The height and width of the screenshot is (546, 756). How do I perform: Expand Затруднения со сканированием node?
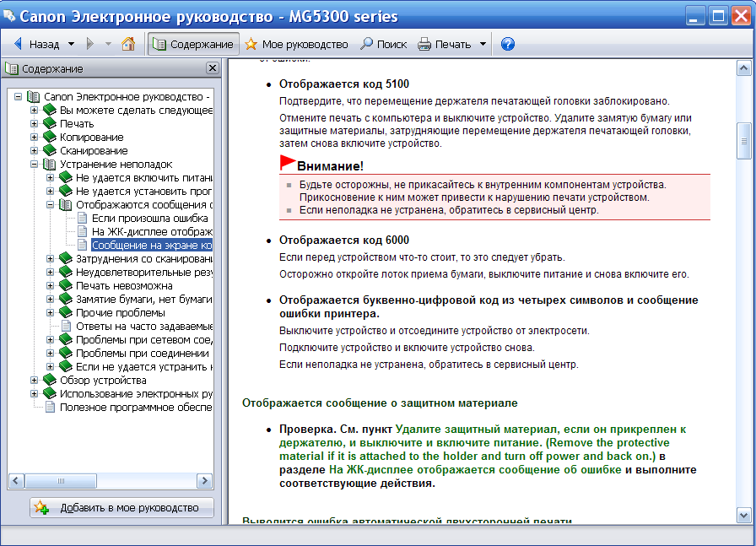point(50,258)
